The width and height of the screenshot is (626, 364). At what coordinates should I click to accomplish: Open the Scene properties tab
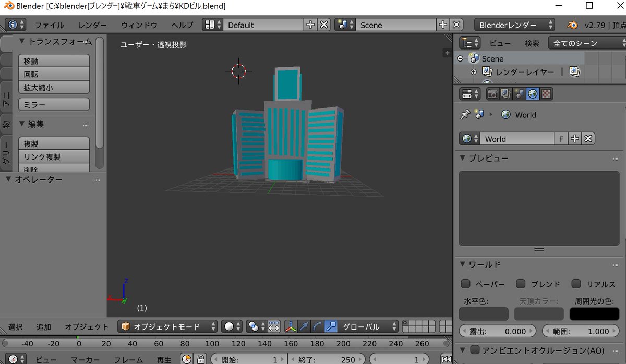pos(519,94)
